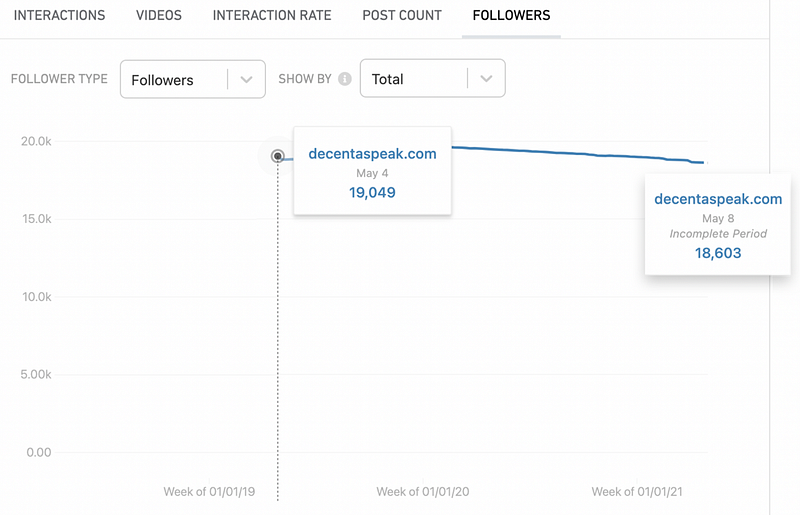This screenshot has width=800, height=515.
Task: Click the chevron arrow in Followers dropdown
Action: (246, 80)
